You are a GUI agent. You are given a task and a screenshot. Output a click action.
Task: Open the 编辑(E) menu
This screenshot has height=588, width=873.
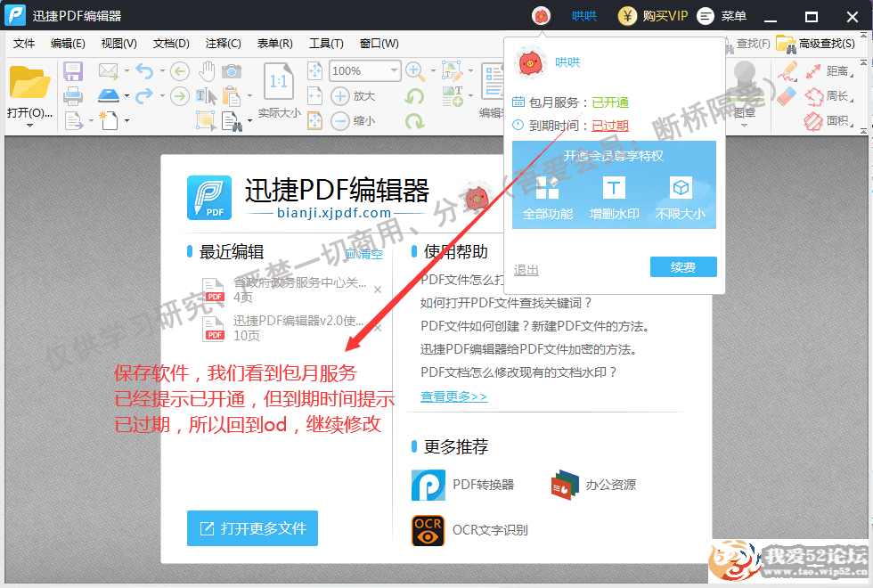pos(68,44)
